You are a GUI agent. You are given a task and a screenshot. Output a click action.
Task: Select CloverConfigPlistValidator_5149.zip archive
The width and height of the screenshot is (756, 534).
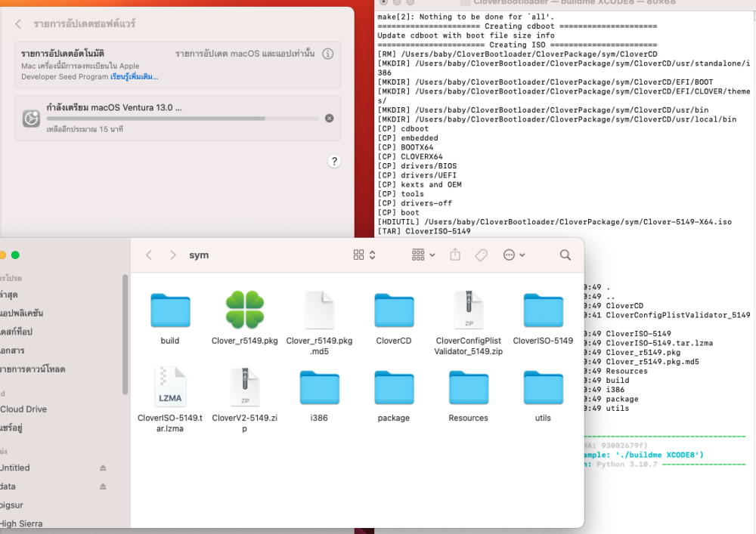[x=469, y=310]
